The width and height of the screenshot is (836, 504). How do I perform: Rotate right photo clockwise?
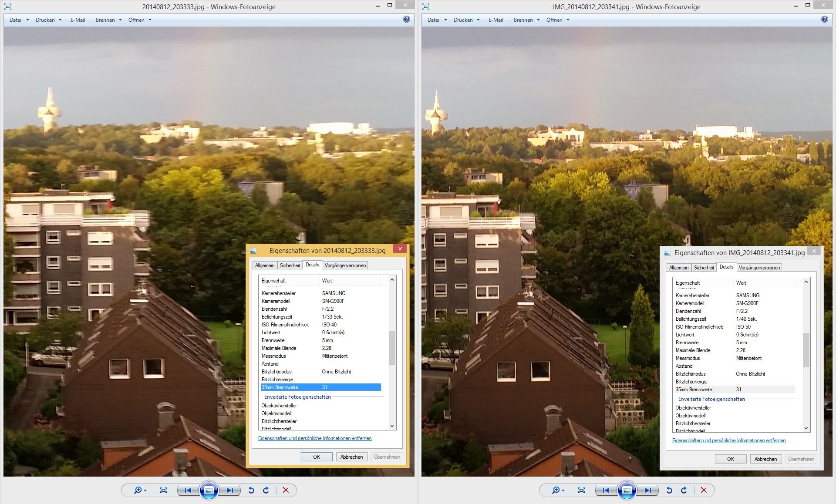tap(684, 490)
